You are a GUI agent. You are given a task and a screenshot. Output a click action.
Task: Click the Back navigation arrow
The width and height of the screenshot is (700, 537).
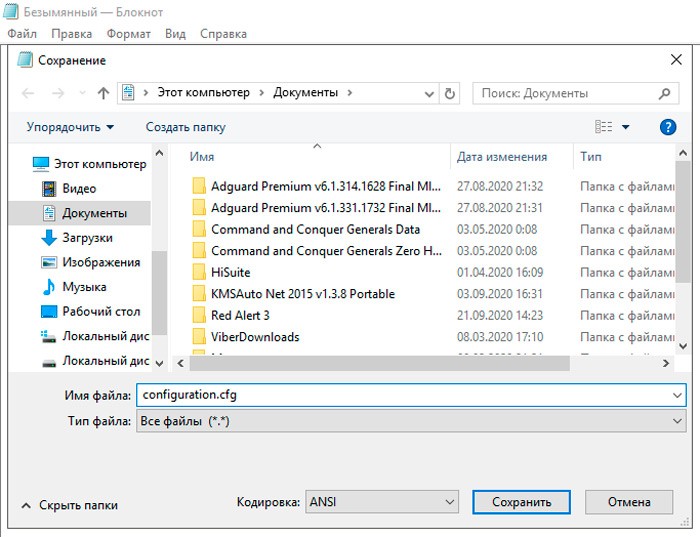[x=28, y=93]
